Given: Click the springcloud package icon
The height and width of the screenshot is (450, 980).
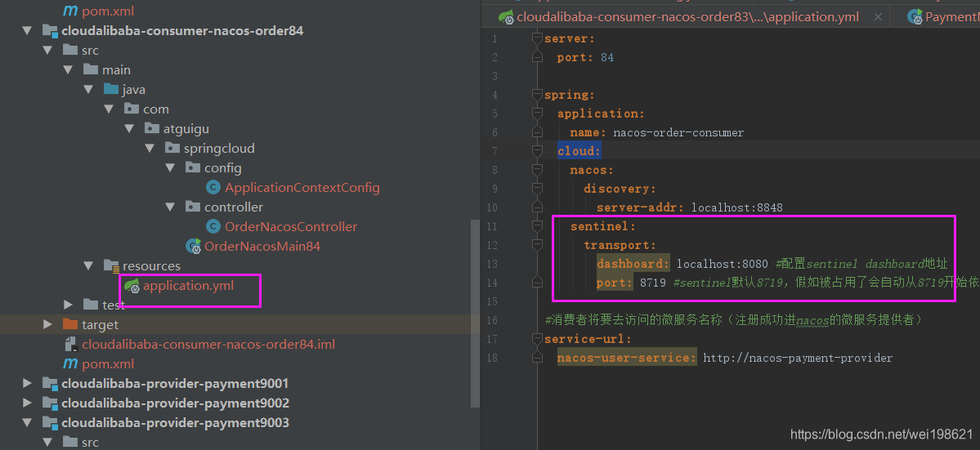Looking at the screenshot, I should coord(172,149).
